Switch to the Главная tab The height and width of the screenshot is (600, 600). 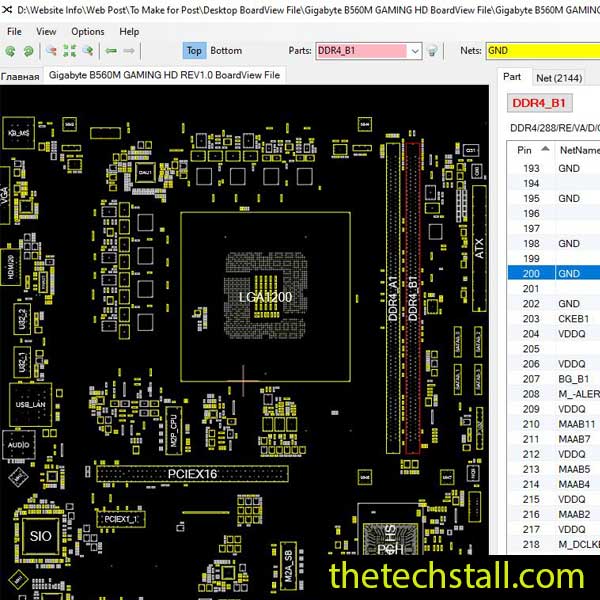(20, 76)
